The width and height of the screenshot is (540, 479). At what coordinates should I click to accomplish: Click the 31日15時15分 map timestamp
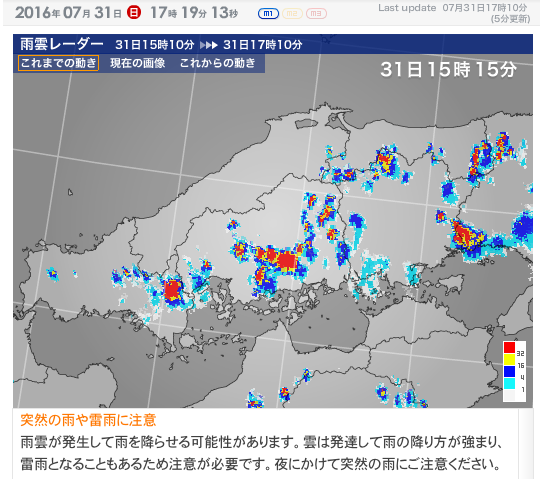(448, 70)
